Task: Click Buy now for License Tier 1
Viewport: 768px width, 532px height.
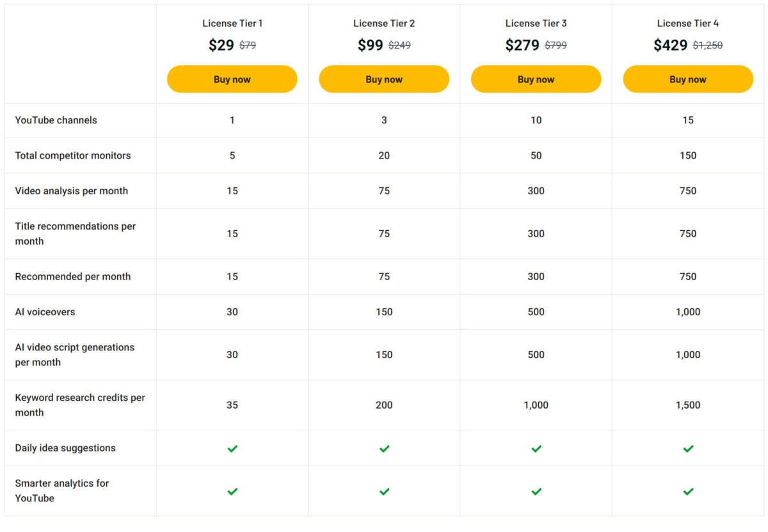Action: coord(232,79)
